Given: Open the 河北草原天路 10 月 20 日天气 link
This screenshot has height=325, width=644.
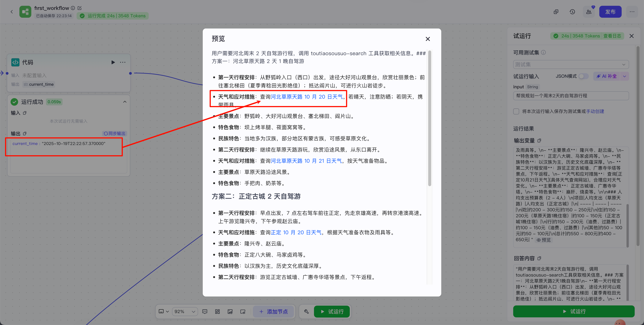Looking at the screenshot, I should point(307,97).
